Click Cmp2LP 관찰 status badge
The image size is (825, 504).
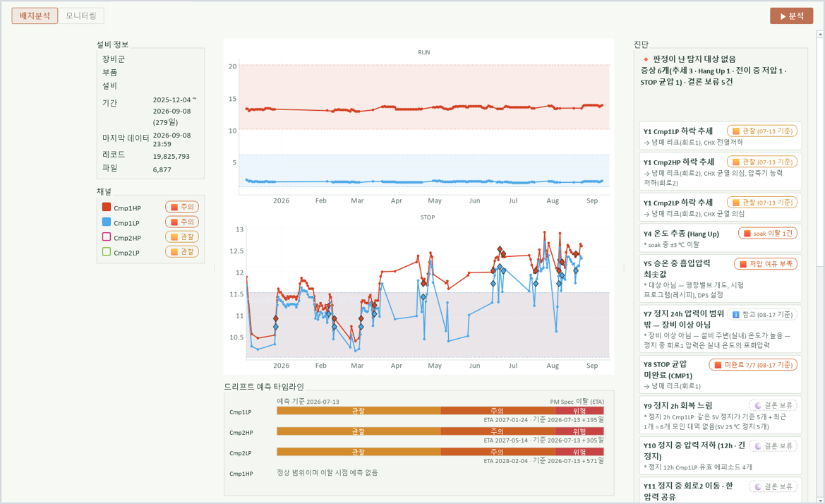[182, 252]
